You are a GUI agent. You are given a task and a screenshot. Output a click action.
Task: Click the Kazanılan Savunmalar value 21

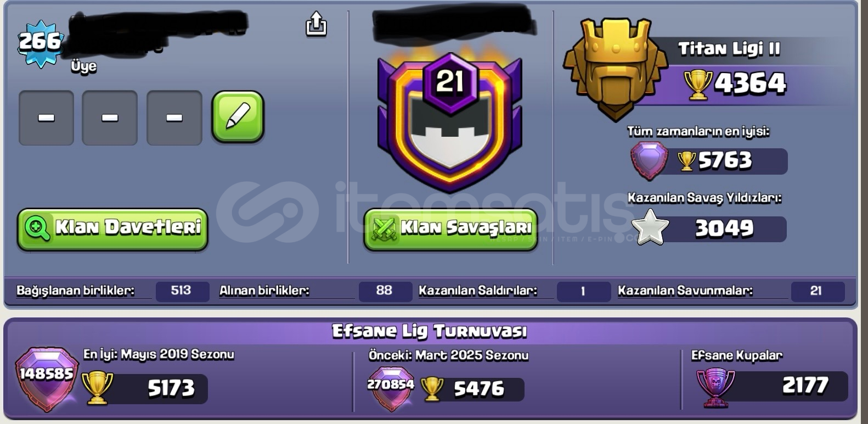click(816, 291)
